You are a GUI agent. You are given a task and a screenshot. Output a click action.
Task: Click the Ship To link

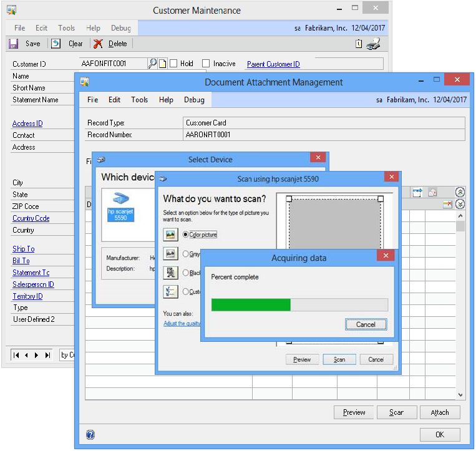coord(24,248)
